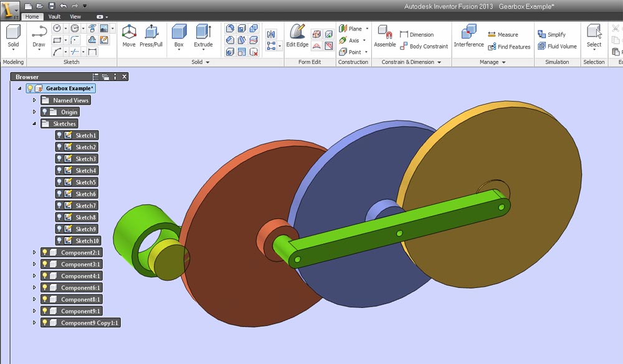Select the sketch Trim tool
The image size is (623, 364).
[x=75, y=52]
